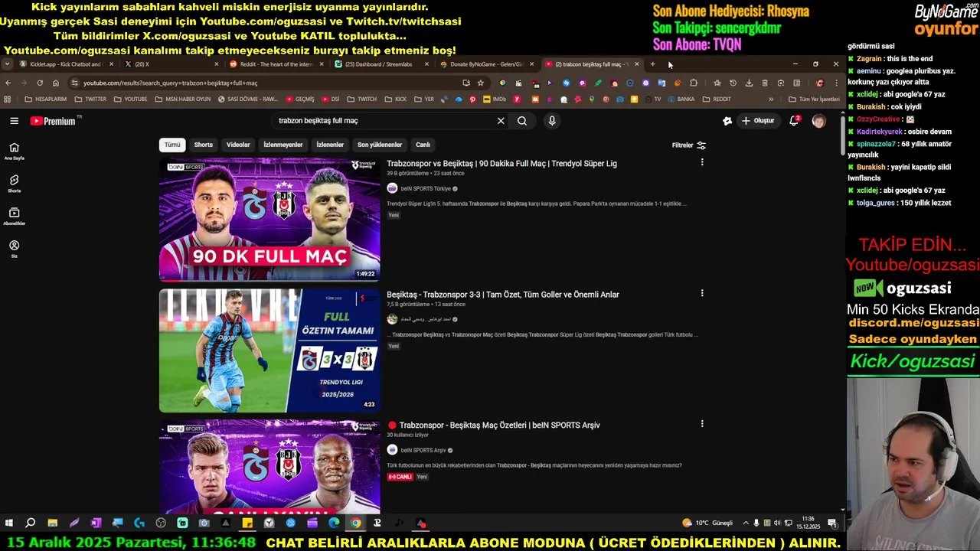Open options for Beşiktaş - Trabzonspor 3-3 video

(701, 293)
